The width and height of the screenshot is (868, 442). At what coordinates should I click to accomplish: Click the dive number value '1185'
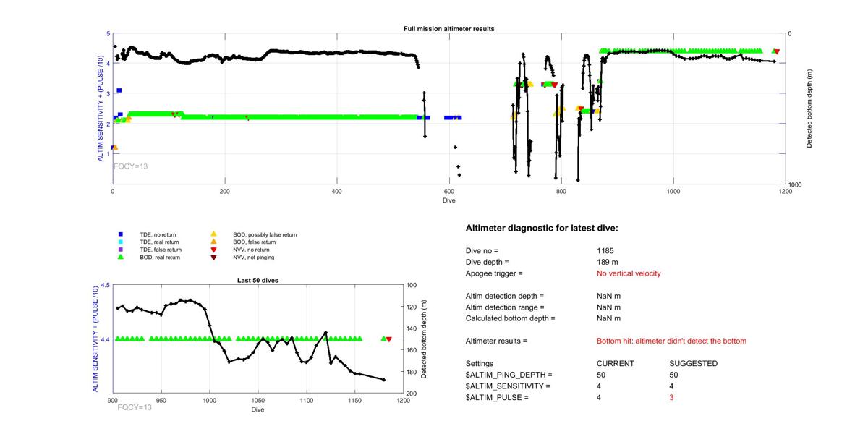pyautogui.click(x=605, y=250)
